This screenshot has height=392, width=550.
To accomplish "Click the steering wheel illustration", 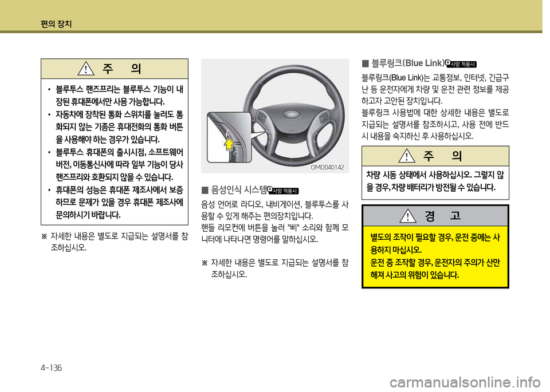I will tap(274, 116).
